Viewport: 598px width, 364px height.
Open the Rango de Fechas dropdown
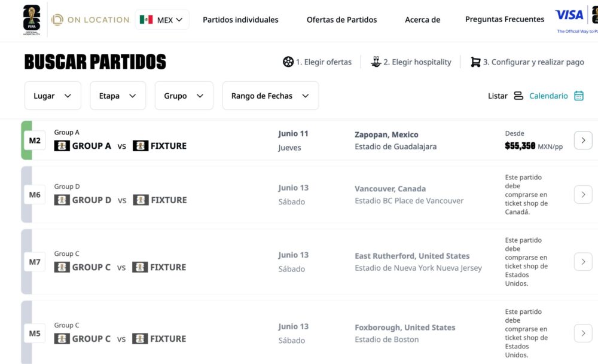[x=270, y=96]
